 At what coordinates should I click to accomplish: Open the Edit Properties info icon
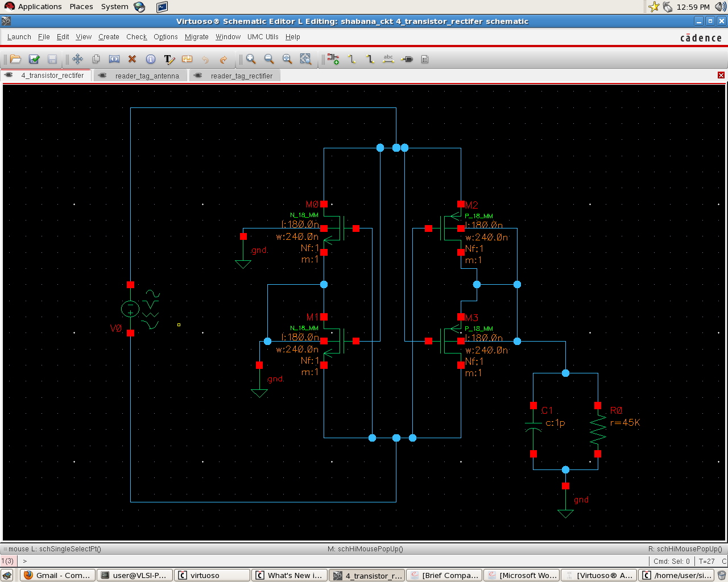151,59
